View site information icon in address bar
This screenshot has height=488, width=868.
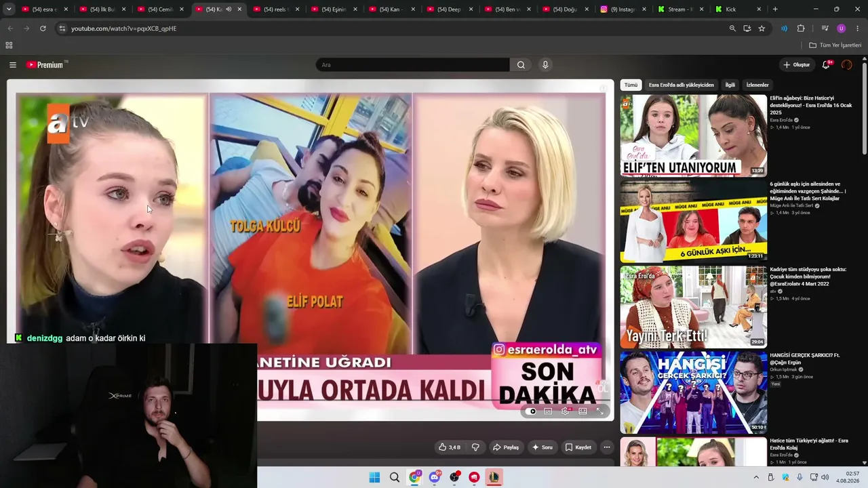tap(62, 28)
